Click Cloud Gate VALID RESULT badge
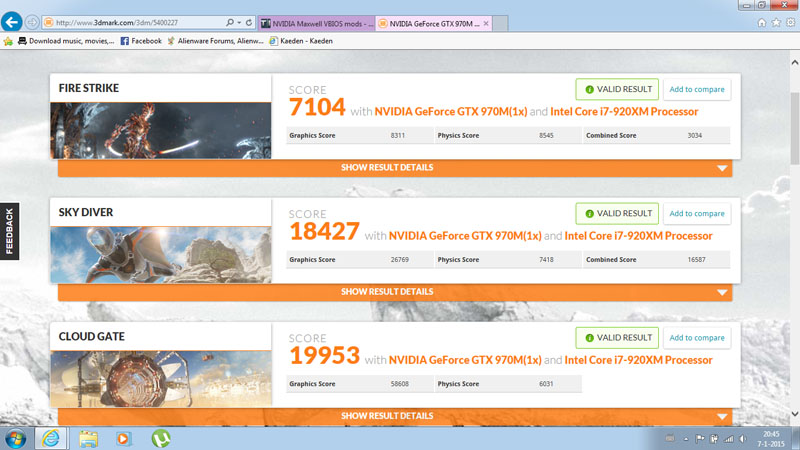The height and width of the screenshot is (450, 800). click(x=617, y=338)
